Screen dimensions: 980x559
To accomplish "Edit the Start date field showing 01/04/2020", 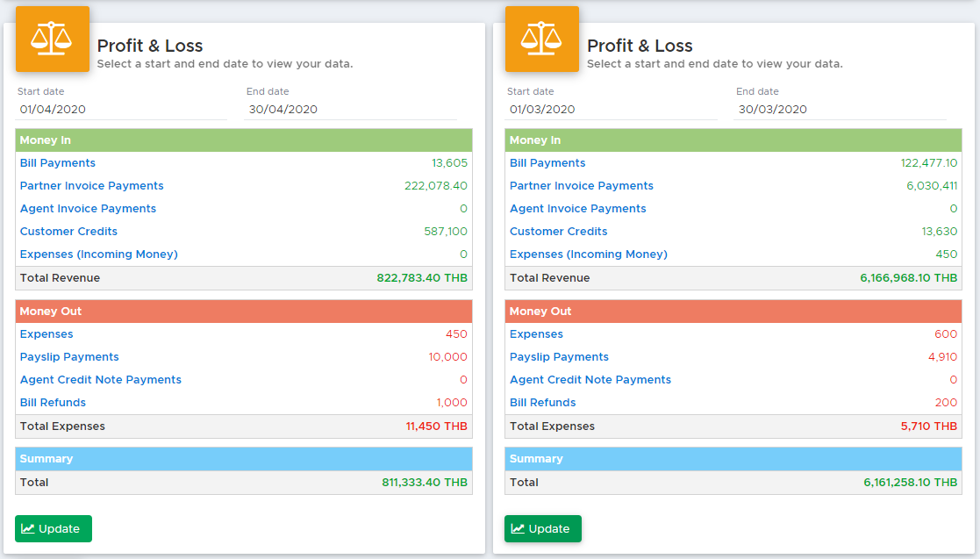I will pos(121,110).
